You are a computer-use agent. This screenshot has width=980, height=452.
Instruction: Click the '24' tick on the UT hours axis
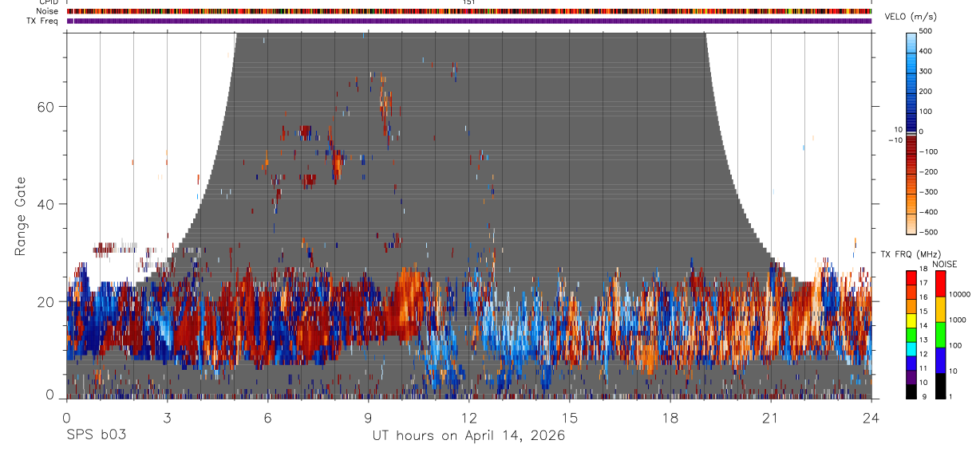tap(871, 418)
